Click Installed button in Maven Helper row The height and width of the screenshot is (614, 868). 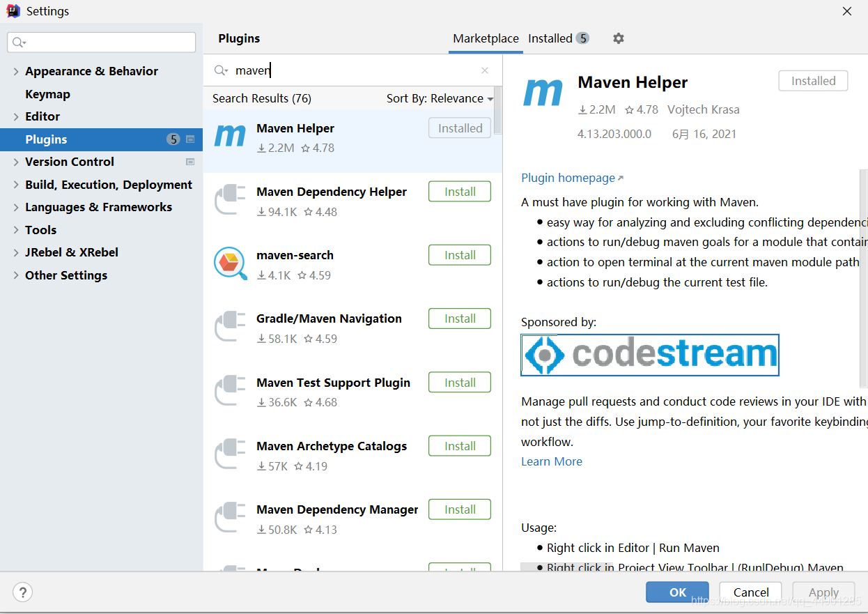point(460,128)
